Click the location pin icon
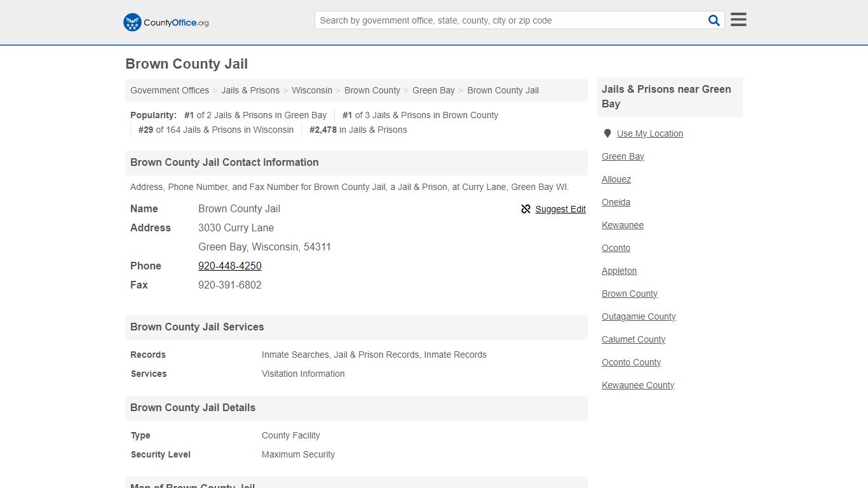The width and height of the screenshot is (868, 488). (x=607, y=133)
